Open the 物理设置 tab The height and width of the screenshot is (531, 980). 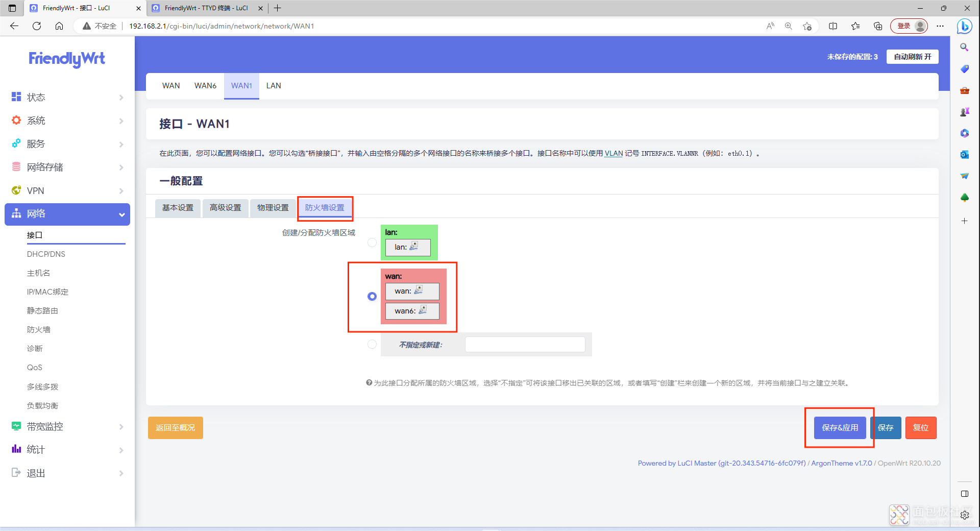click(x=273, y=208)
